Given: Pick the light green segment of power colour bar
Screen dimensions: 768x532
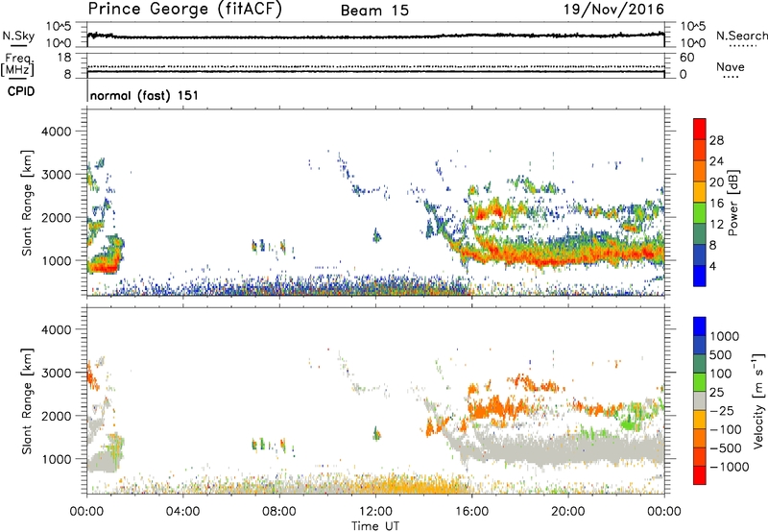Looking at the screenshot, I should [x=700, y=212].
